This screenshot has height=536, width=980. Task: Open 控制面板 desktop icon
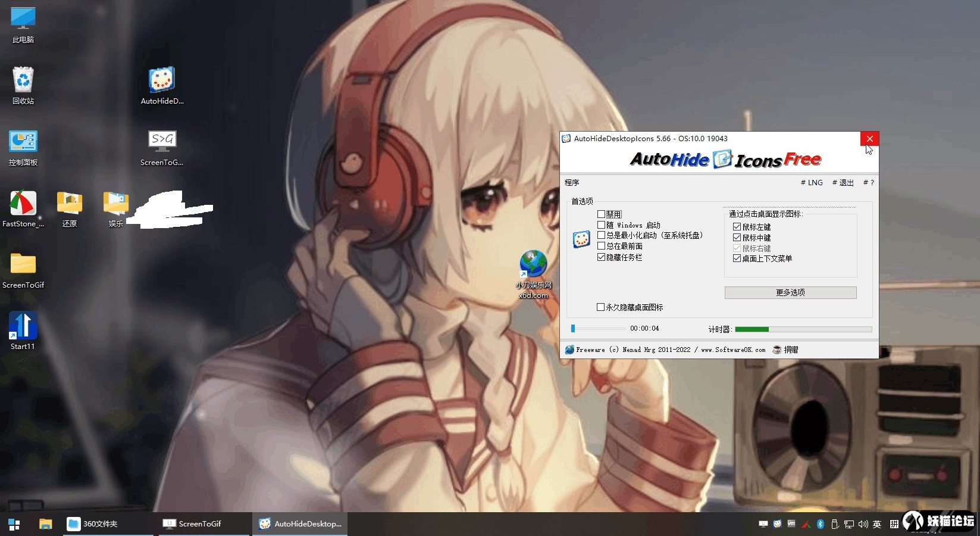pos(23,148)
